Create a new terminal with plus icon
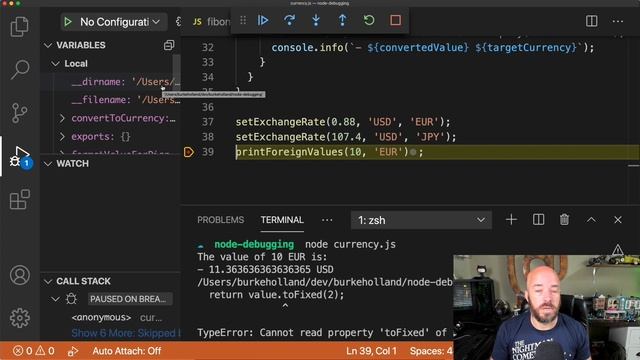Viewport: 640px width, 360px height. (511, 220)
